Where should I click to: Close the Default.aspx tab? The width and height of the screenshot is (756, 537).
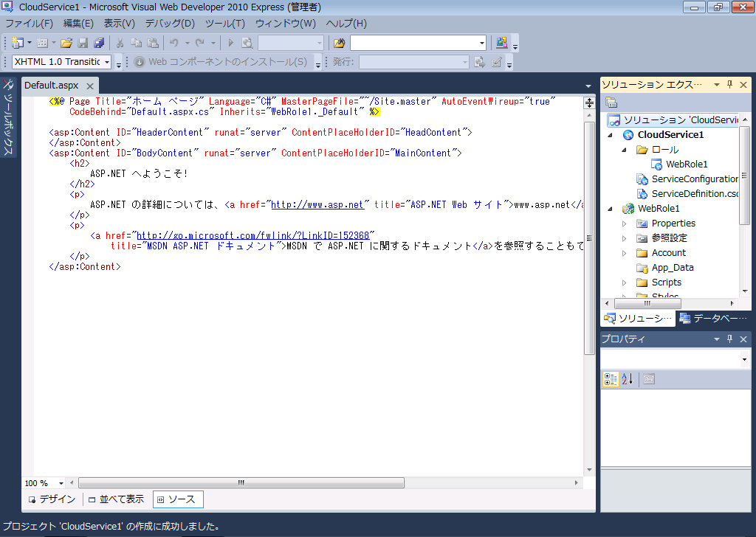90,86
